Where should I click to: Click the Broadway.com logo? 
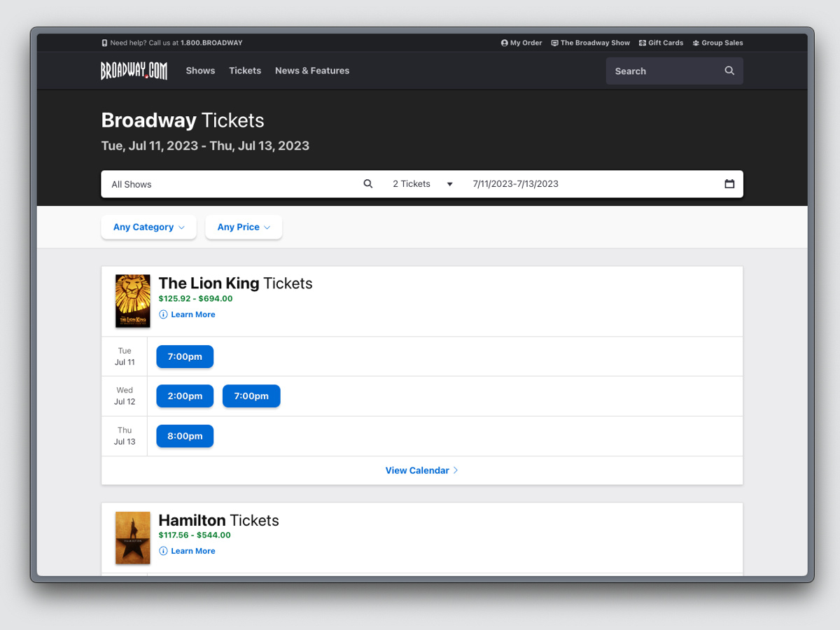point(134,71)
